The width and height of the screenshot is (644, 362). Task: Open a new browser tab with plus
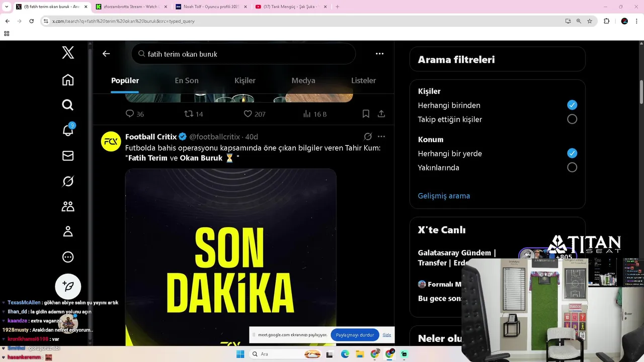337,7
